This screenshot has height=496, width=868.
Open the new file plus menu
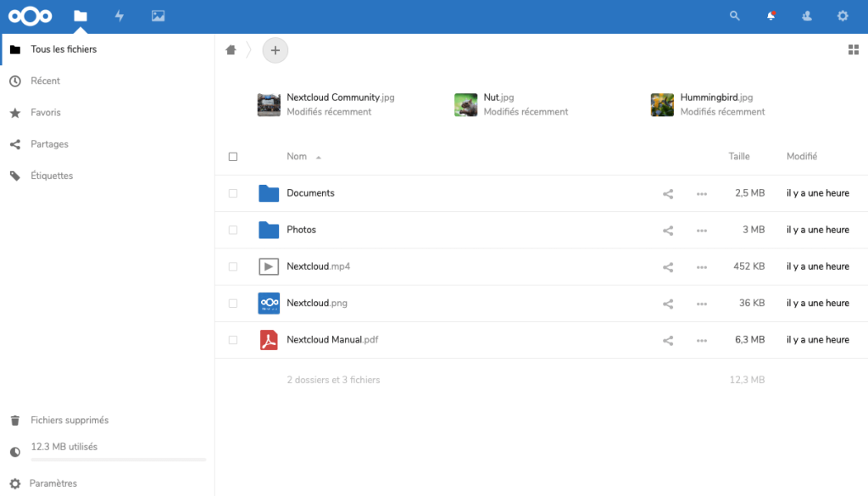275,50
